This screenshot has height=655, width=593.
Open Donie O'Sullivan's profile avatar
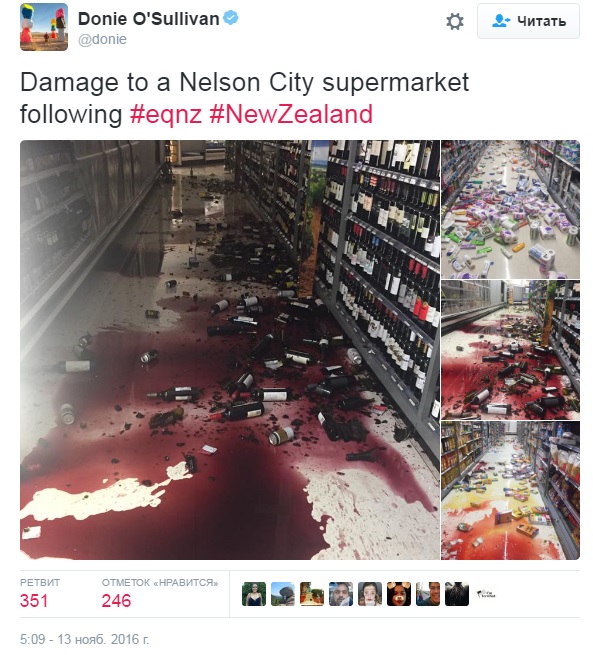tap(44, 27)
